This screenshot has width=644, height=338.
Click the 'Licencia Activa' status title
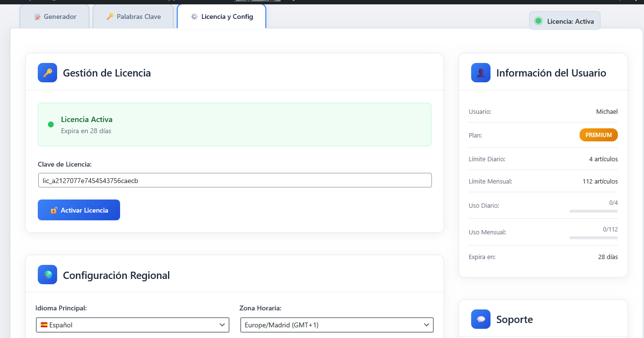click(87, 119)
